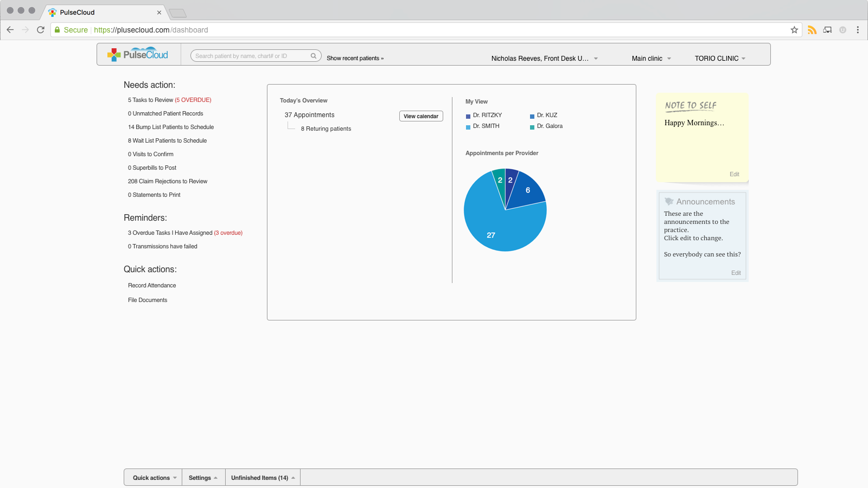Image resolution: width=868 pixels, height=488 pixels.
Task: Reload the dashboard page
Action: pyautogui.click(x=41, y=30)
